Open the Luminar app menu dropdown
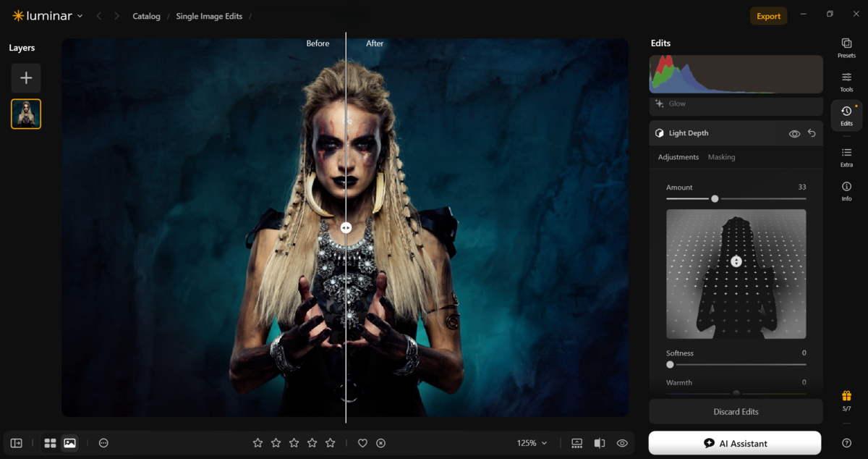Viewport: 868px width, 459px height. pos(48,16)
